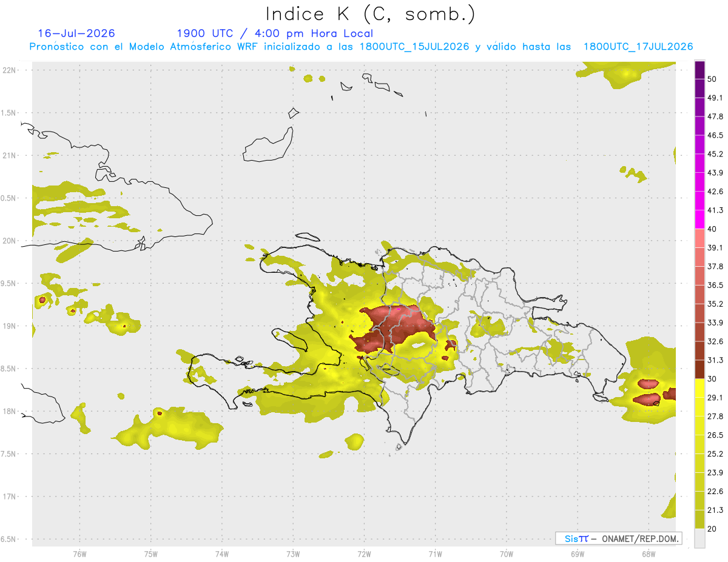
Task: Click the colorbar value "45.2"
Action: coord(715,154)
